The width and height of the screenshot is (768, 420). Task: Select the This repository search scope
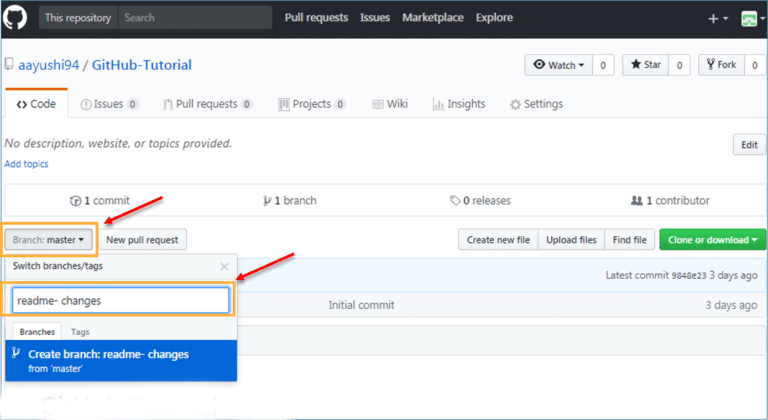pyautogui.click(x=78, y=18)
